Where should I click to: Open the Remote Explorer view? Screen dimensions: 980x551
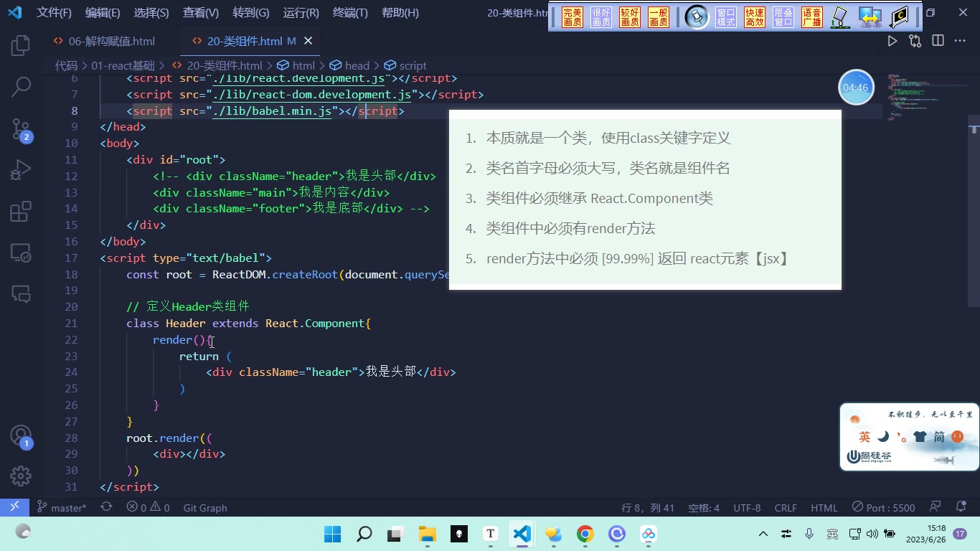[x=21, y=253]
